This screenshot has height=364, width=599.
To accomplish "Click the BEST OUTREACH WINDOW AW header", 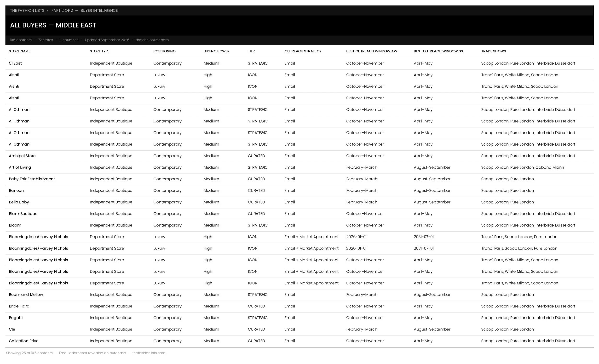I will pyautogui.click(x=371, y=51).
